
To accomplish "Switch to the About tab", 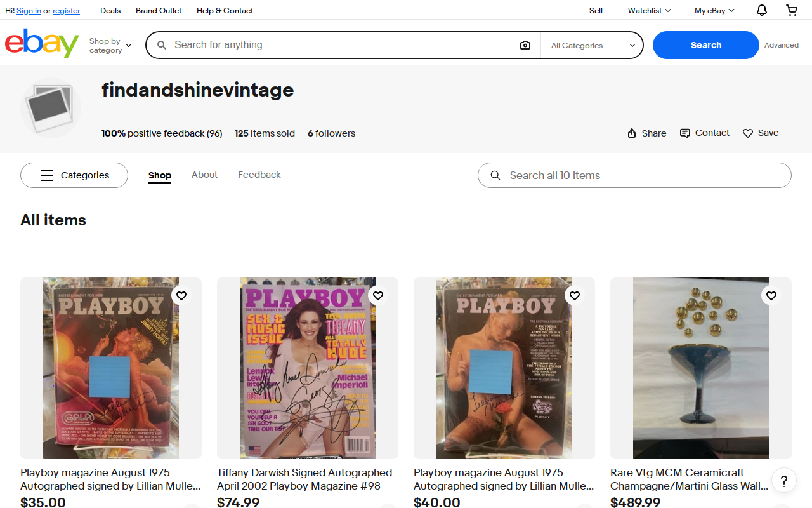I will [x=204, y=175].
